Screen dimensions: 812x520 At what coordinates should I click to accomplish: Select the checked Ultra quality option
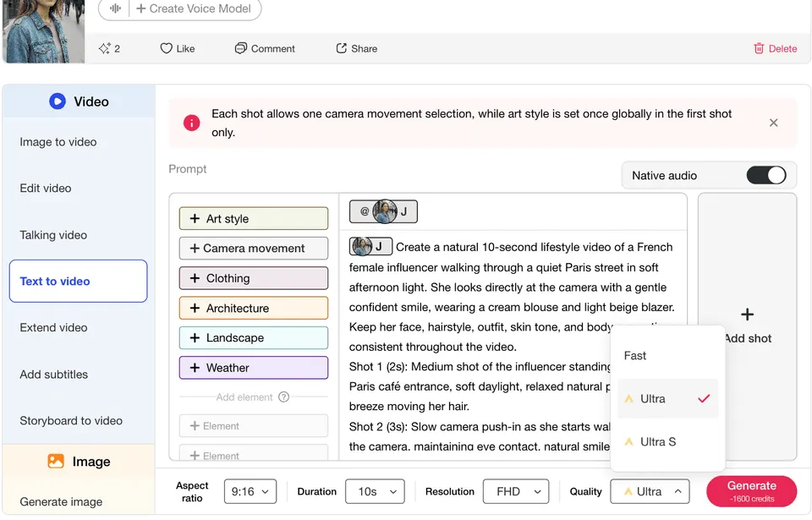coord(667,399)
